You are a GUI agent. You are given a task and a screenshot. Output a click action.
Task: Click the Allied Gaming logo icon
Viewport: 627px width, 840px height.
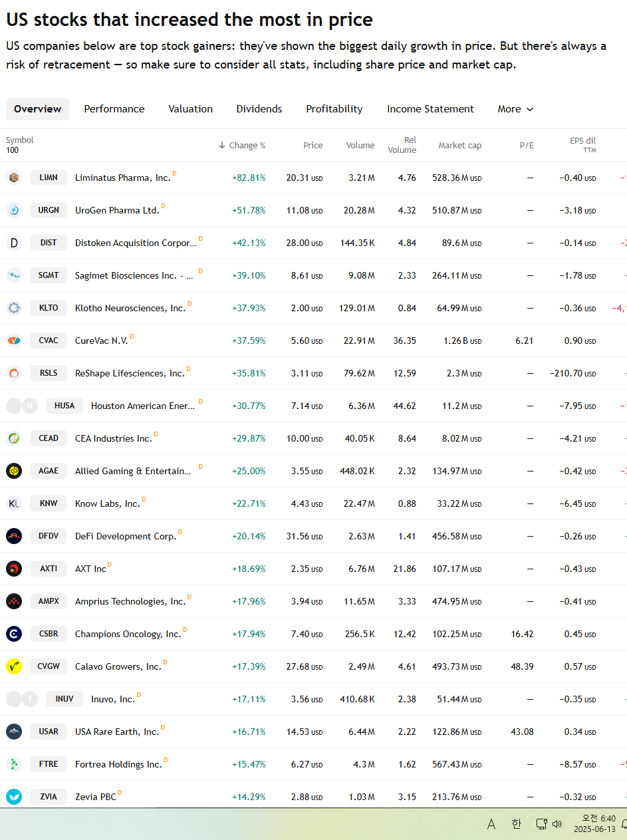pyautogui.click(x=14, y=471)
